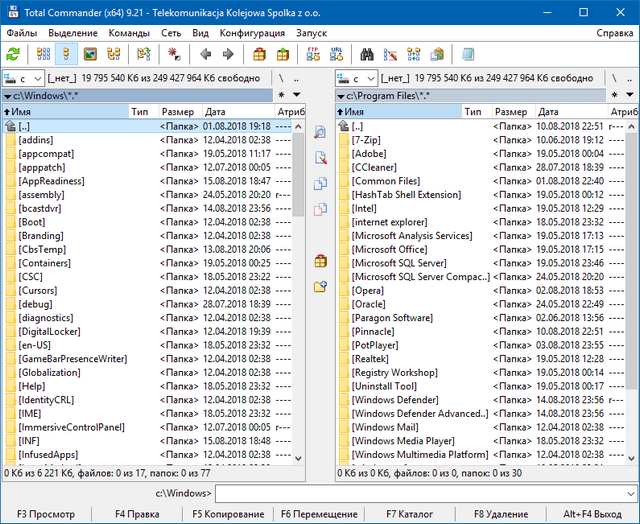Screen dimensions: 640x524
Task: Click the Pack files gift-box toolbar icon
Action: click(x=258, y=53)
